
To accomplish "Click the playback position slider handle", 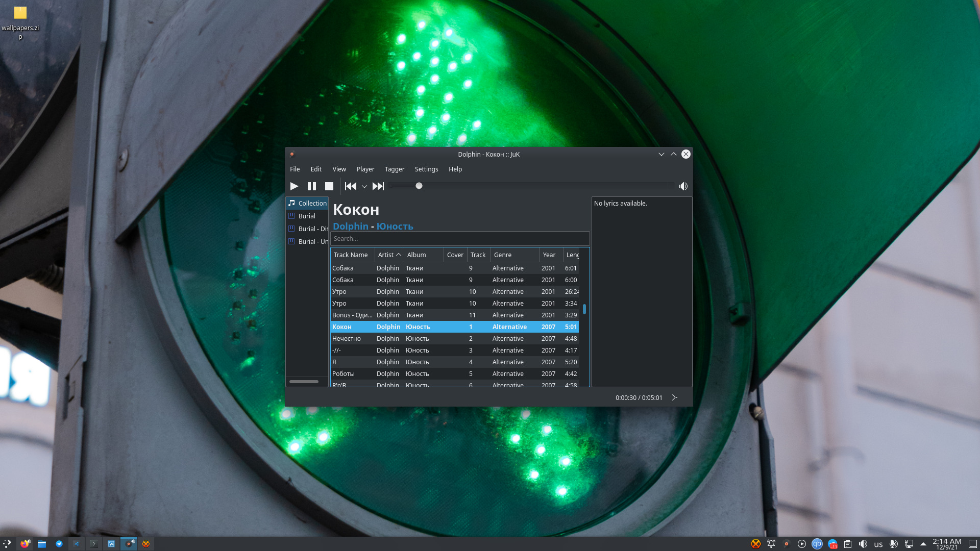I will (x=419, y=186).
